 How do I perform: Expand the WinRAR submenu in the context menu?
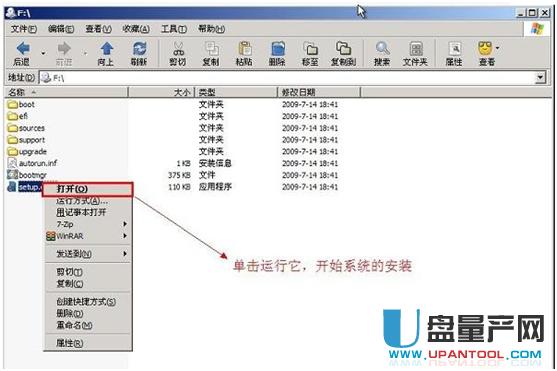point(87,236)
